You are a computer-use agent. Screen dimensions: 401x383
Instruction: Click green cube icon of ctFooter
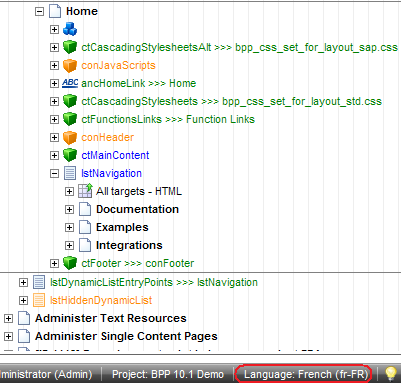pyautogui.click(x=70, y=263)
